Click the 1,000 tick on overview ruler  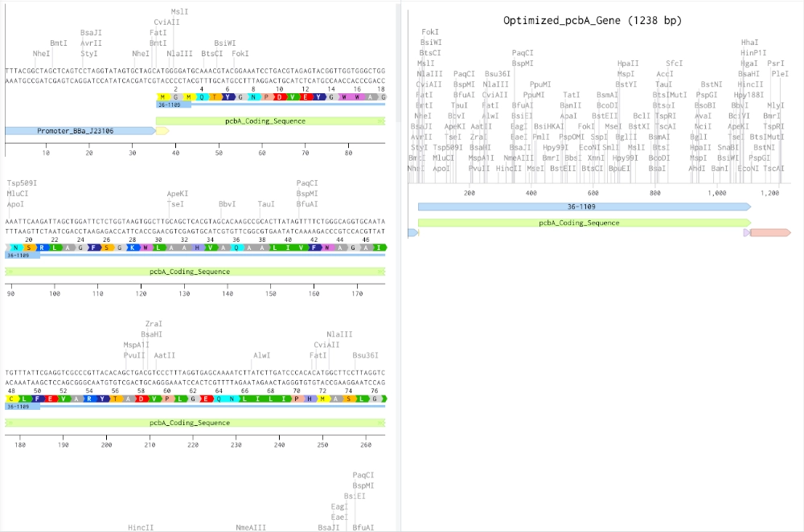pos(716,194)
